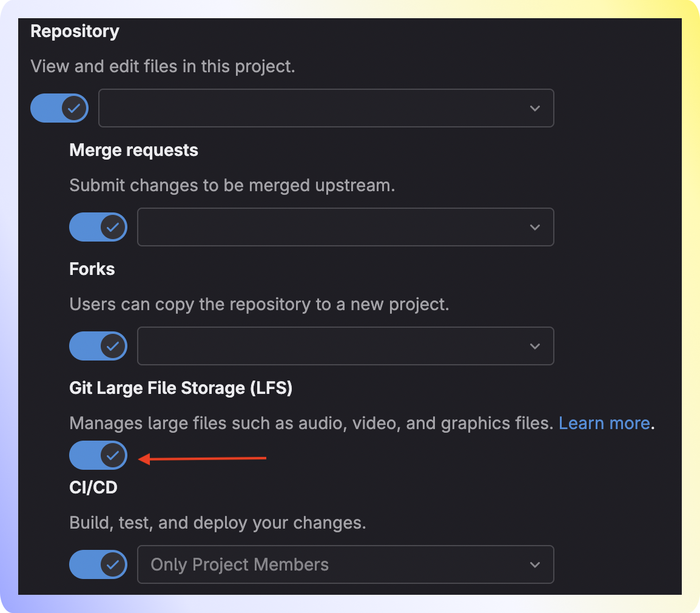Viewport: 700px width, 613px height.
Task: Click the Forks heading text
Action: tap(92, 269)
